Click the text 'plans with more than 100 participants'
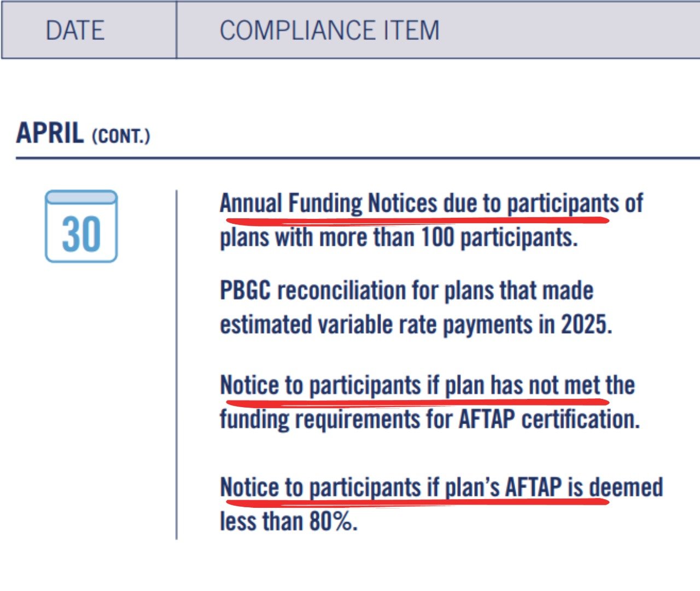 click(399, 238)
